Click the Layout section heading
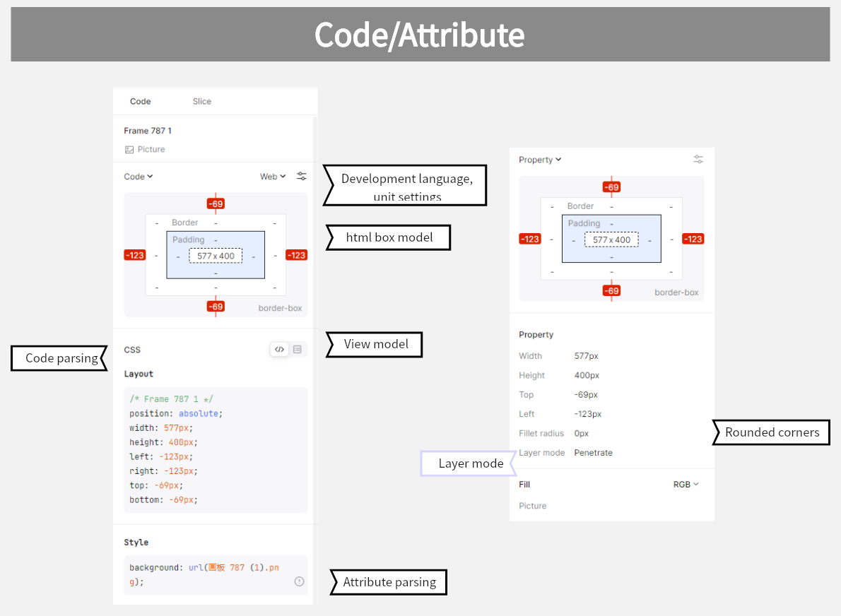 [x=139, y=374]
